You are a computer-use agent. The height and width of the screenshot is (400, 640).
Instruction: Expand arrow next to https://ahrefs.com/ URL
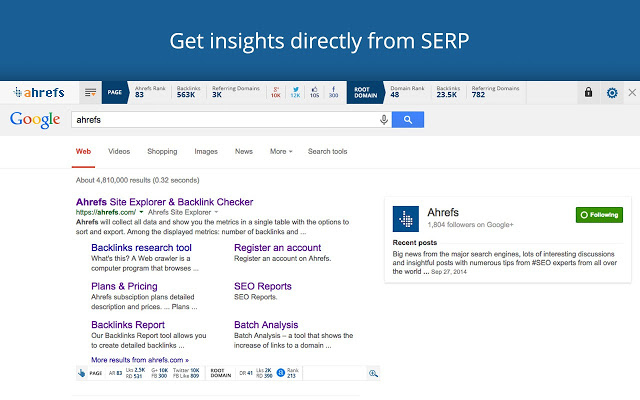point(141,212)
